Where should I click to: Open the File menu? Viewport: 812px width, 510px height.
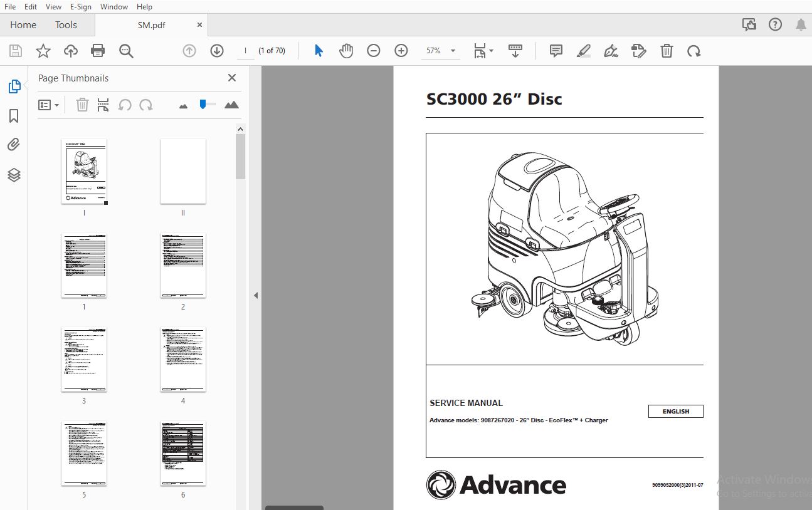(x=10, y=6)
